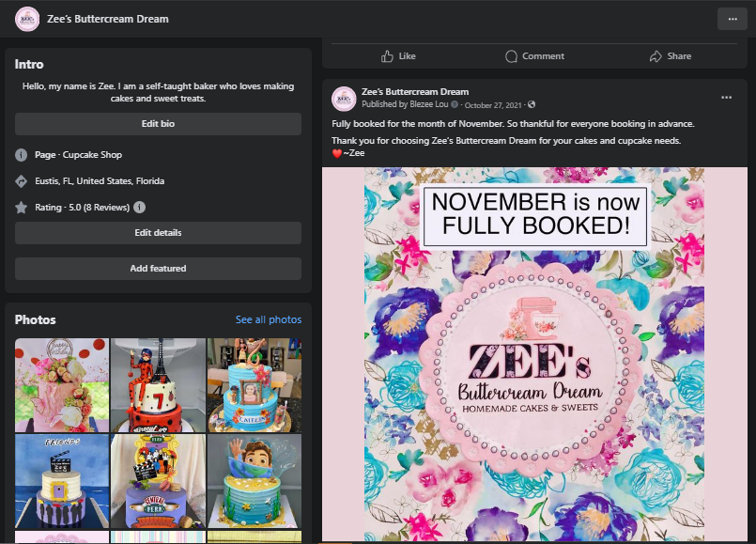Viewport: 756px width, 544px height.
Task: Open the Luca ocean cake photo
Action: (x=255, y=481)
